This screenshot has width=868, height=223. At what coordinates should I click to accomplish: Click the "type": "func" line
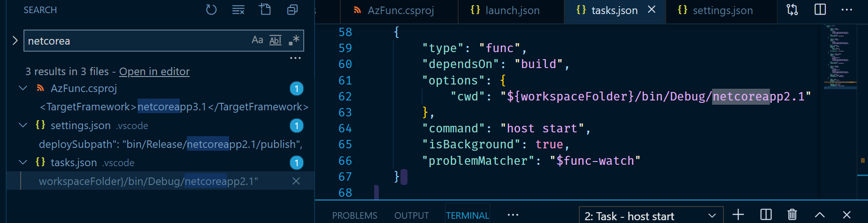(475, 48)
